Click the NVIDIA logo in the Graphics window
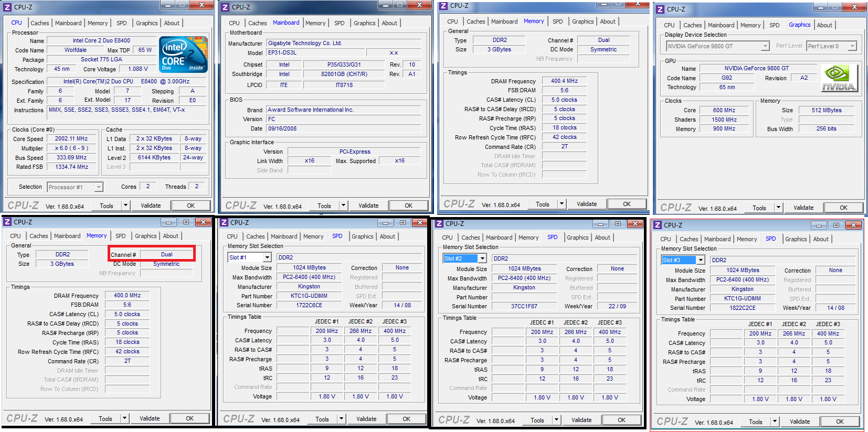The image size is (868, 432). [x=839, y=78]
